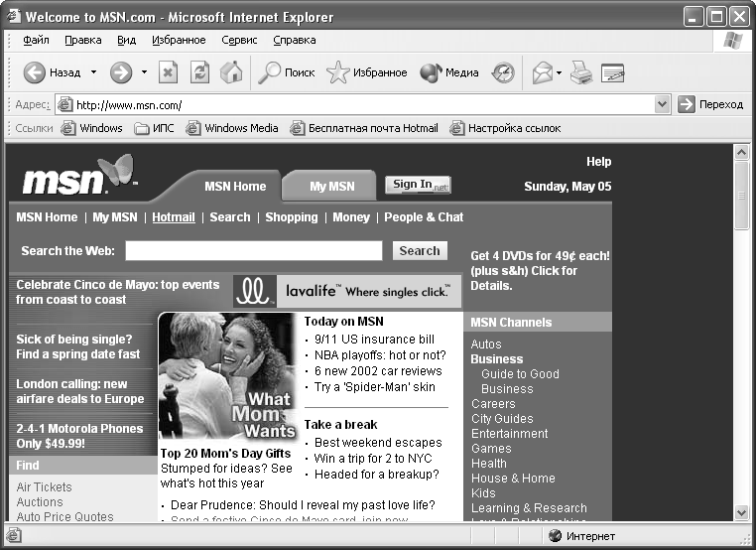Open the Правка menu
This screenshot has width=756, height=550.
(x=83, y=40)
